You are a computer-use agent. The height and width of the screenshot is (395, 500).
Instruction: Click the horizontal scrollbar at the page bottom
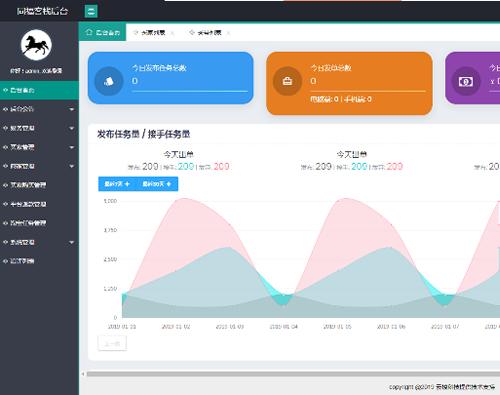click(293, 374)
